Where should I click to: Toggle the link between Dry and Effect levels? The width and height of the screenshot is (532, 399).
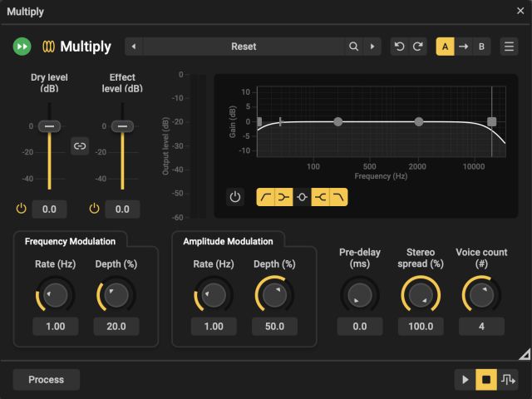80,146
